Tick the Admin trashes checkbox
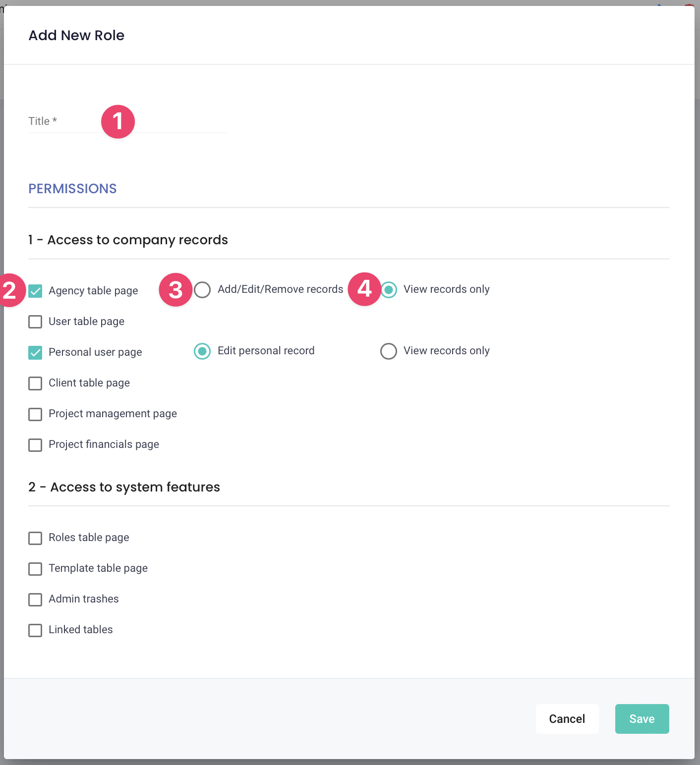This screenshot has height=765, width=700. [35, 599]
